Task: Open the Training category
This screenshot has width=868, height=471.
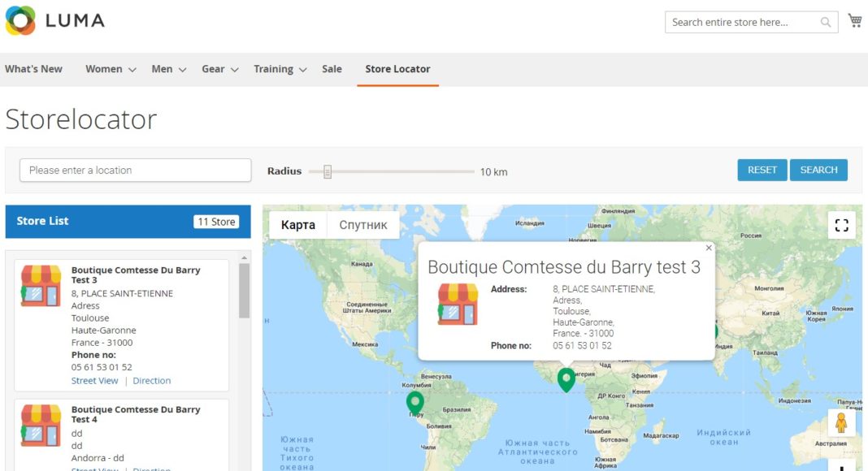Action: pos(273,69)
